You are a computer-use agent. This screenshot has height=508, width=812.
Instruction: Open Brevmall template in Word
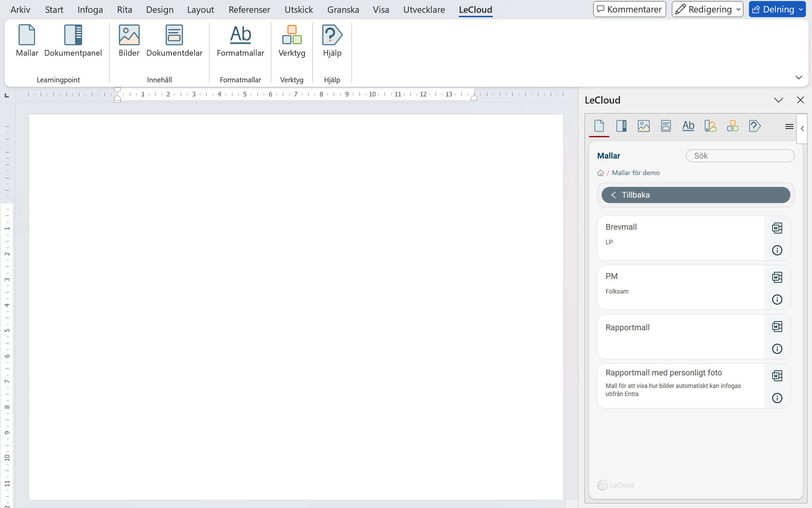(x=777, y=228)
